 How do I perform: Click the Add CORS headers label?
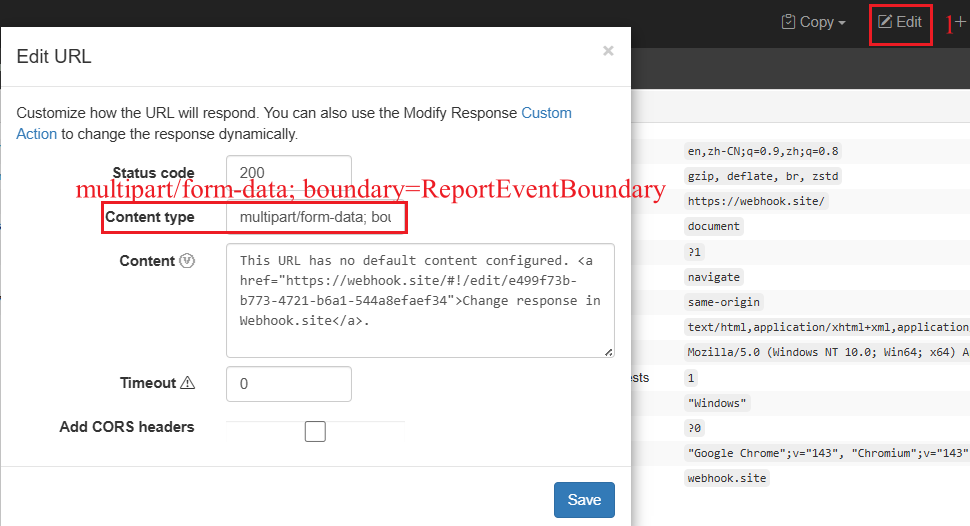(127, 427)
